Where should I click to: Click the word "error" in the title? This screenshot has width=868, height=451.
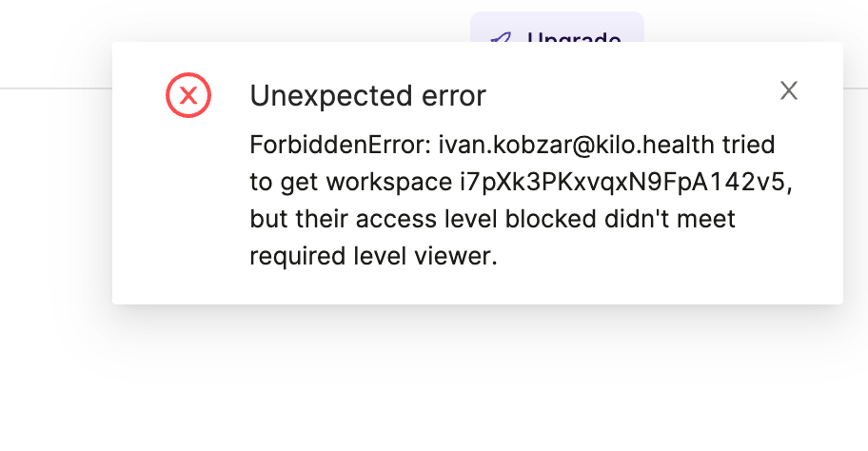pos(450,96)
